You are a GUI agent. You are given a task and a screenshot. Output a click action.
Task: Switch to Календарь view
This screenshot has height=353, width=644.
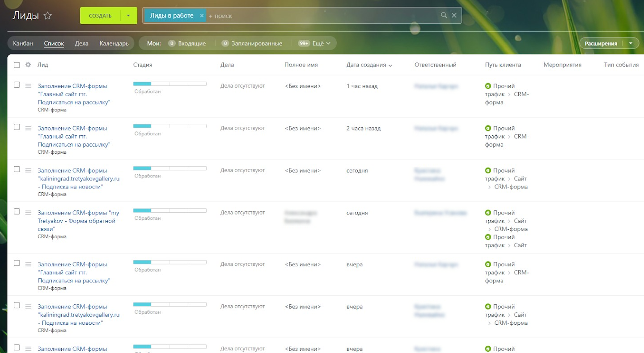coord(114,43)
